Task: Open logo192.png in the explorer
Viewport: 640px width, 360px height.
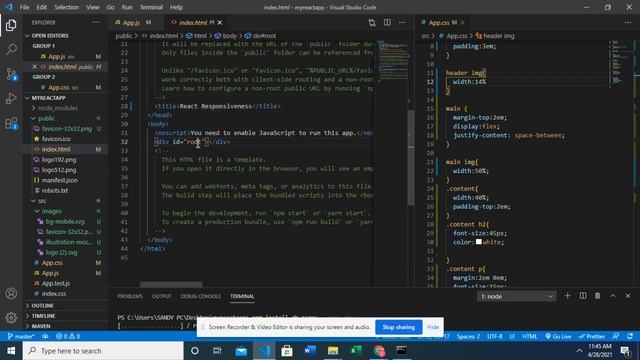Action: point(59,160)
